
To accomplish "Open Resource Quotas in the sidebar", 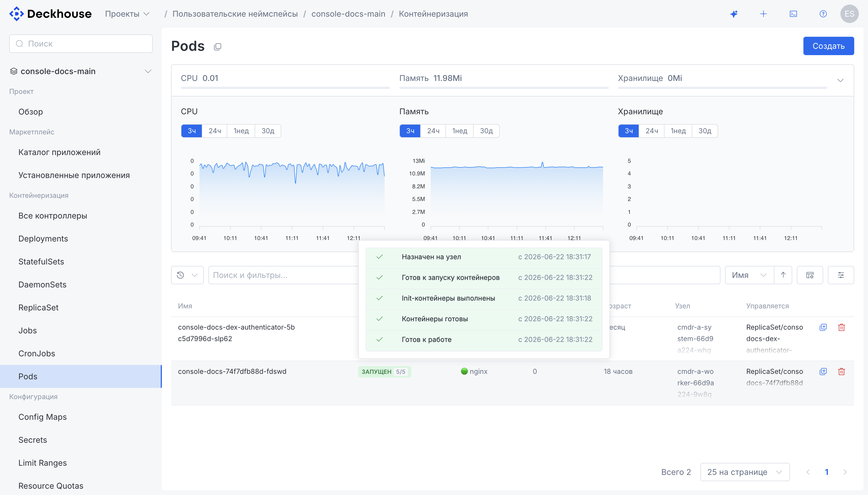I will coord(51,486).
